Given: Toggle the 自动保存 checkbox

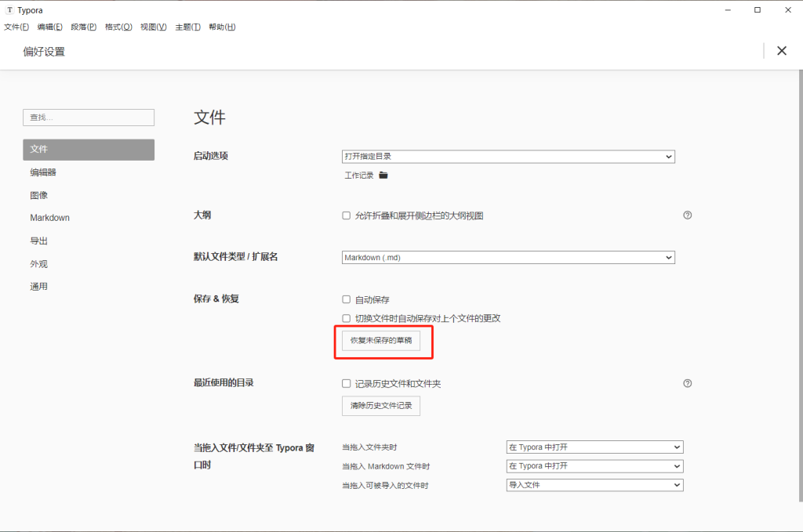Looking at the screenshot, I should pyautogui.click(x=346, y=300).
